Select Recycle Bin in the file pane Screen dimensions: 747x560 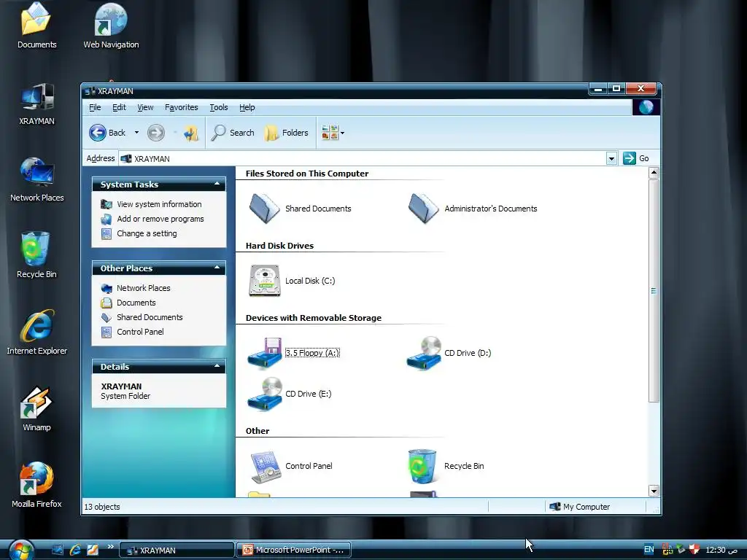point(422,466)
